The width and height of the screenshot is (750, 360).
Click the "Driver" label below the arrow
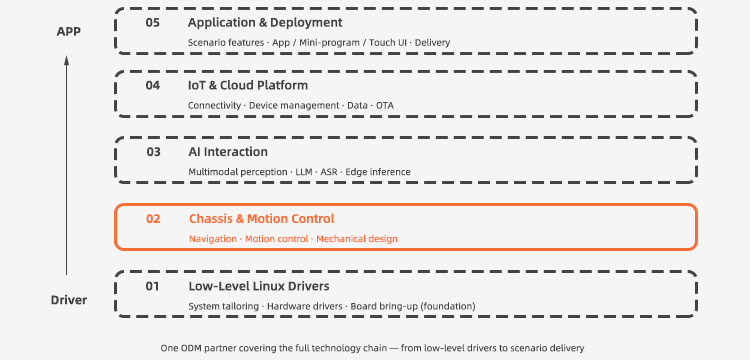point(69,300)
